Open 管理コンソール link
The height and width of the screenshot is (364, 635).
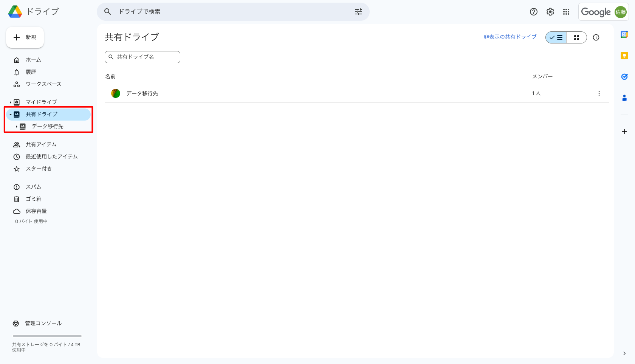tap(37, 324)
